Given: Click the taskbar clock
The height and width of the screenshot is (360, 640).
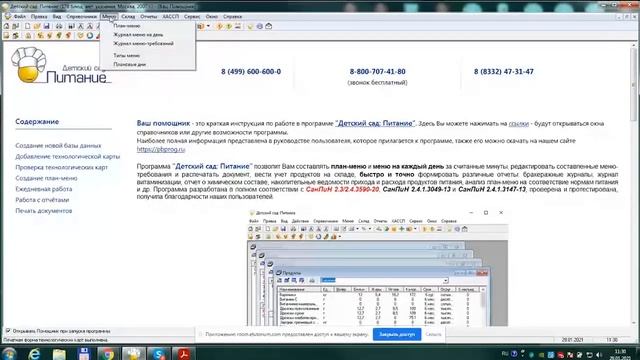Looking at the screenshot, I should (x=620, y=354).
